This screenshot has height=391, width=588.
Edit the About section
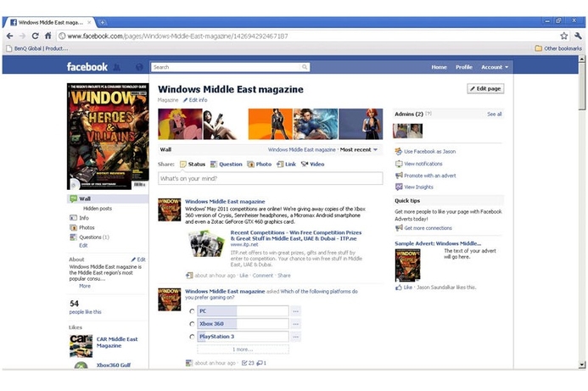(138, 260)
